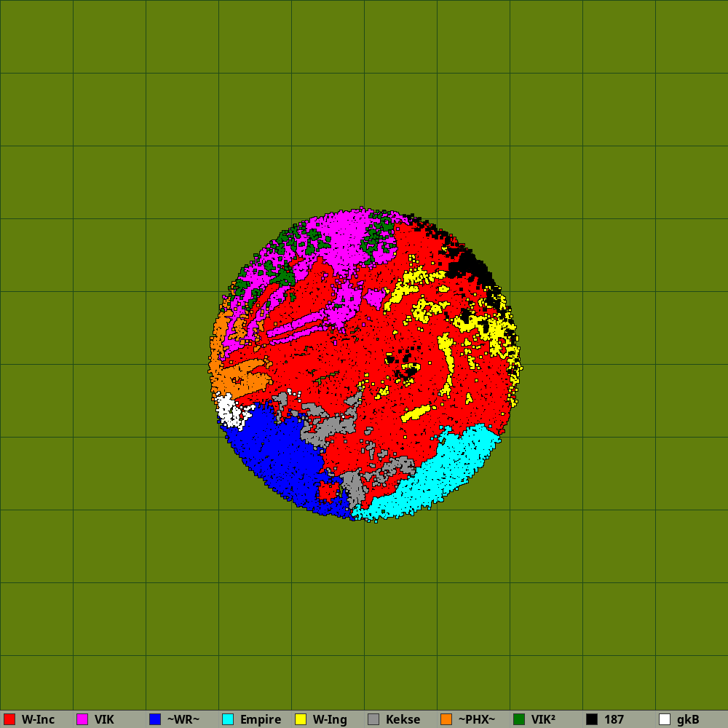Image resolution: width=728 pixels, height=728 pixels.
Task: Click the white gkB territory on map
Action: [x=230, y=411]
